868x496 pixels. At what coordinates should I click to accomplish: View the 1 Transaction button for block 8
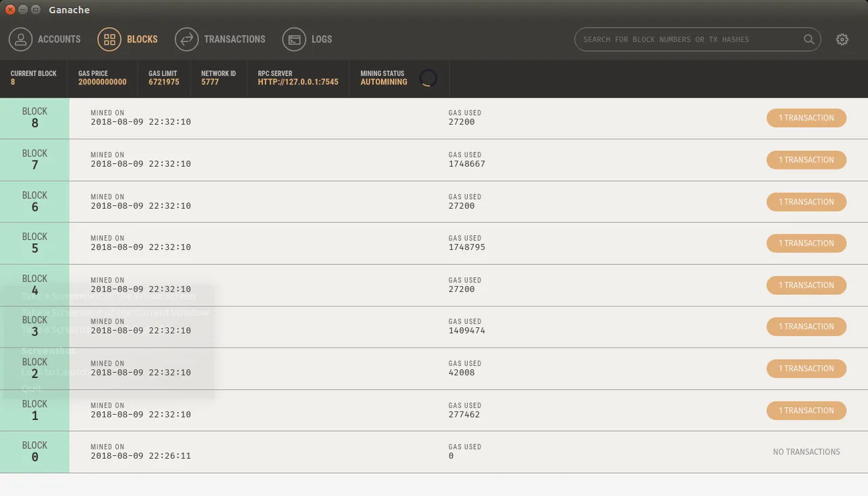806,118
